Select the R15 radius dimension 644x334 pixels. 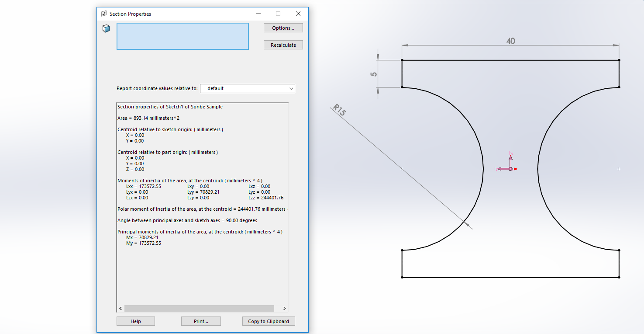pyautogui.click(x=339, y=110)
